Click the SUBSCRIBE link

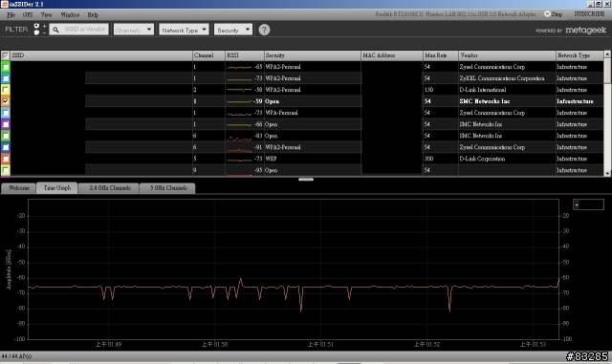tap(589, 14)
